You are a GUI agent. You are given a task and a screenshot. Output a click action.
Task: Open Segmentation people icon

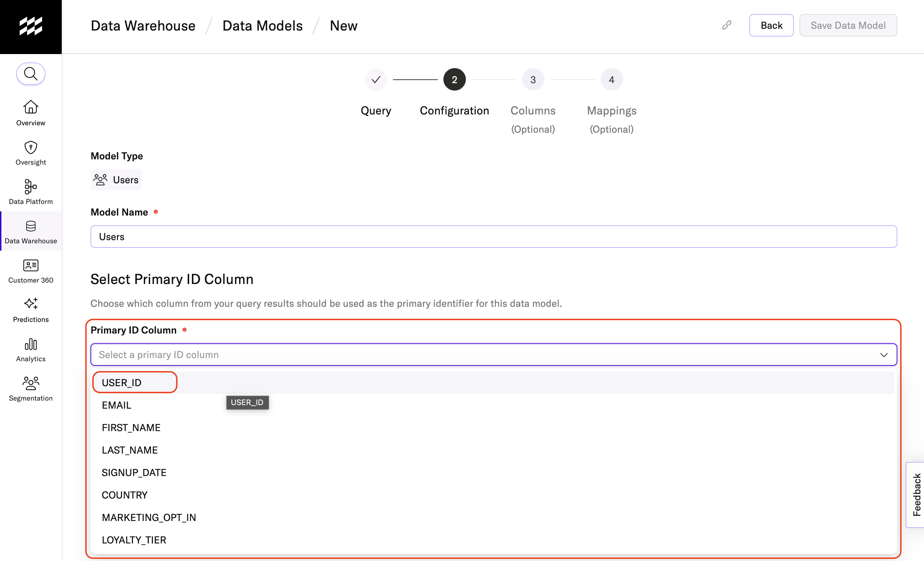point(31,383)
